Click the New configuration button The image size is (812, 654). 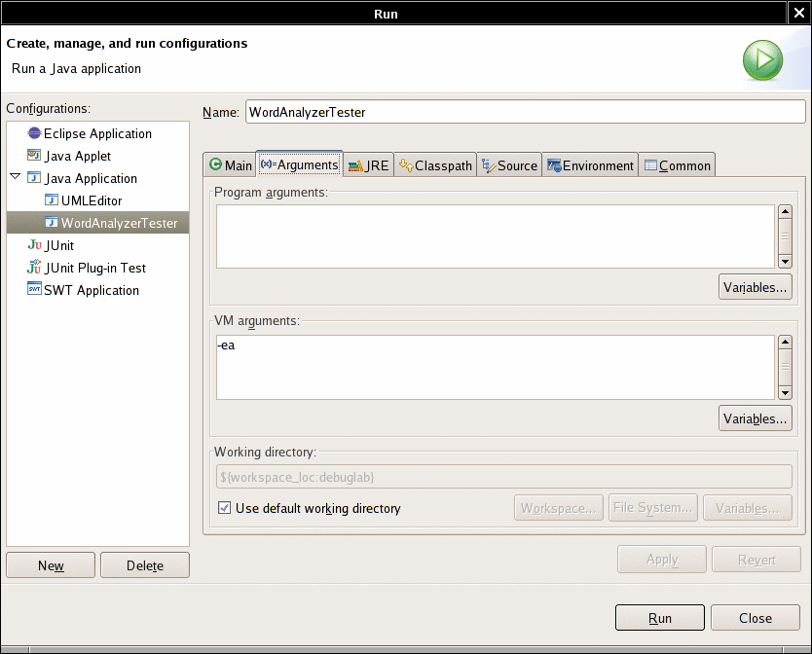click(51, 564)
